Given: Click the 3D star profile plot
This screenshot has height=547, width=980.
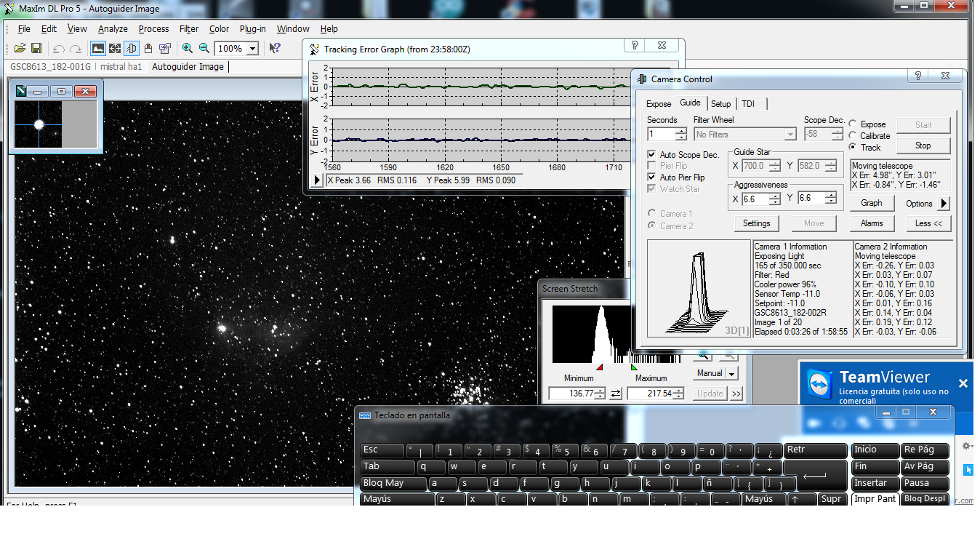Looking at the screenshot, I should (x=699, y=289).
